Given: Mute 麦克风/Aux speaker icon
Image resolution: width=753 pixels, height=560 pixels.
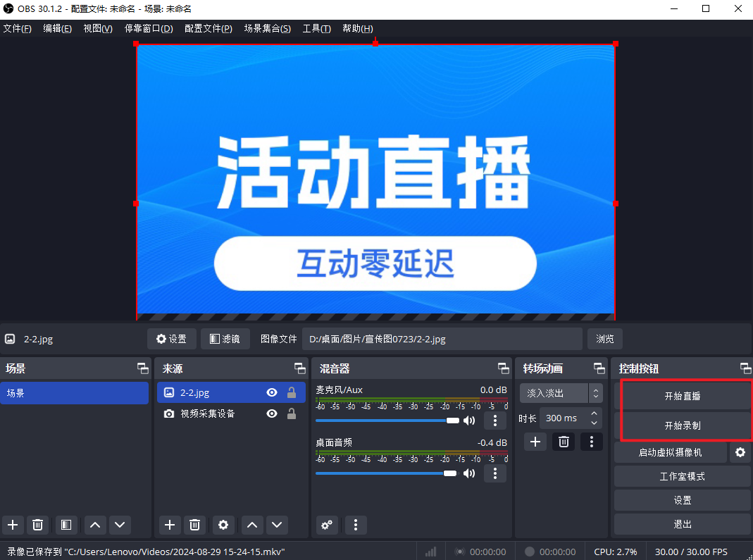Looking at the screenshot, I should [469, 421].
